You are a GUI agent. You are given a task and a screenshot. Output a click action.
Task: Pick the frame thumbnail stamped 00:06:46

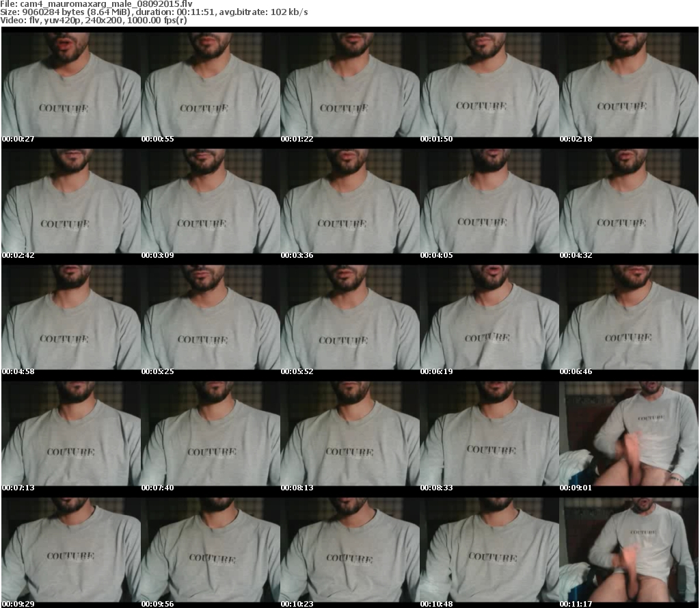pyautogui.click(x=629, y=317)
